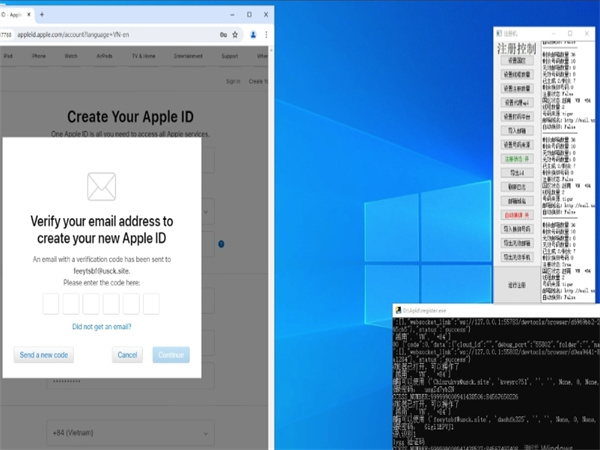The height and width of the screenshot is (450, 600).
Task: Click the last verification code digit box
Action: pos(150,304)
